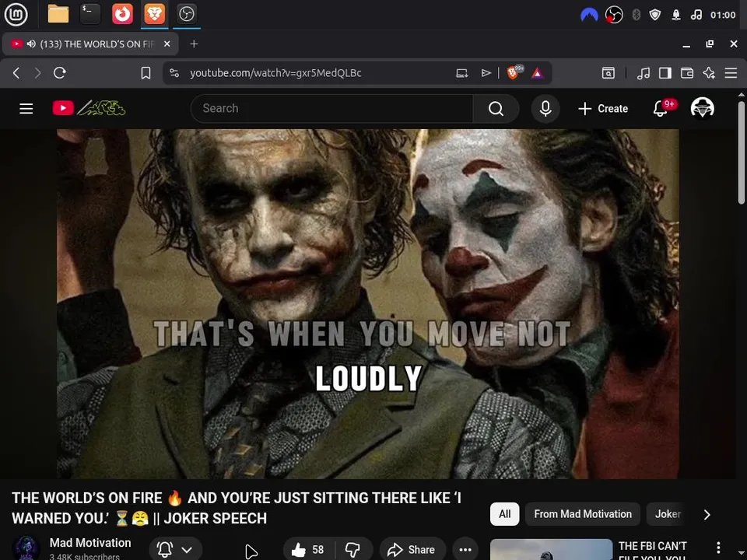Open the Brave main hamburger menu
This screenshot has height=560, width=747.
(731, 73)
